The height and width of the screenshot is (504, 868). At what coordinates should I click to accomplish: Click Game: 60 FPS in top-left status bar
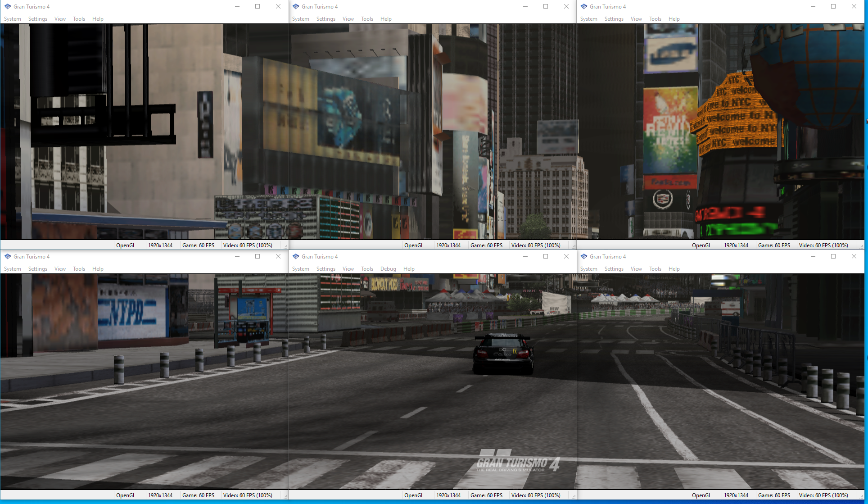click(198, 245)
